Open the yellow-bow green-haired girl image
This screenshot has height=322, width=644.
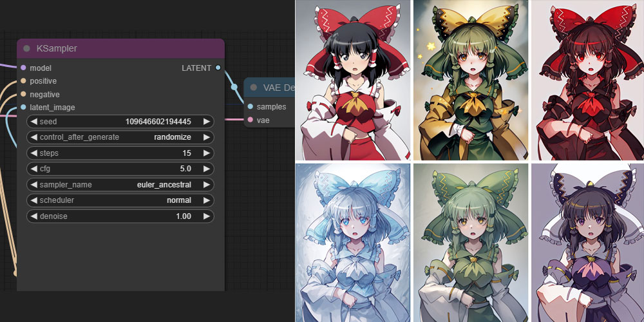(x=470, y=80)
